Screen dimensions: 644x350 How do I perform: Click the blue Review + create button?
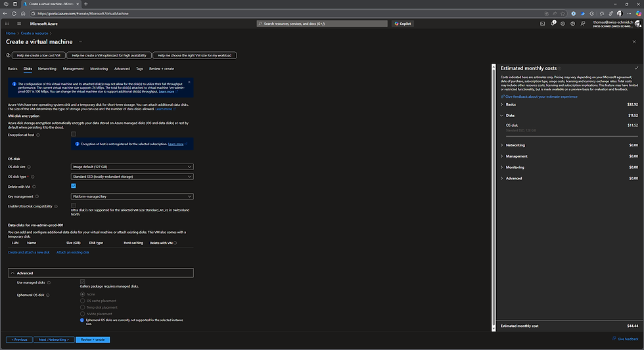(93, 339)
